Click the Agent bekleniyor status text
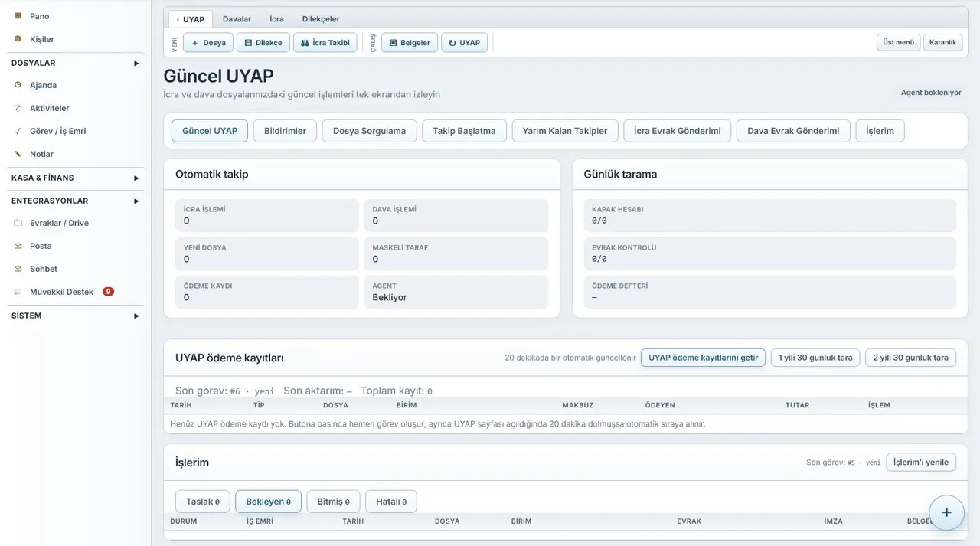This screenshot has height=546, width=980. tap(931, 93)
